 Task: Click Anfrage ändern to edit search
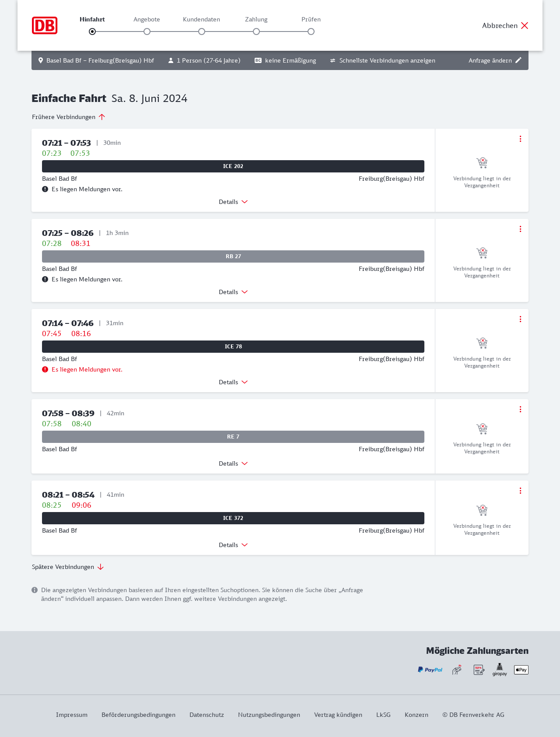tap(495, 60)
